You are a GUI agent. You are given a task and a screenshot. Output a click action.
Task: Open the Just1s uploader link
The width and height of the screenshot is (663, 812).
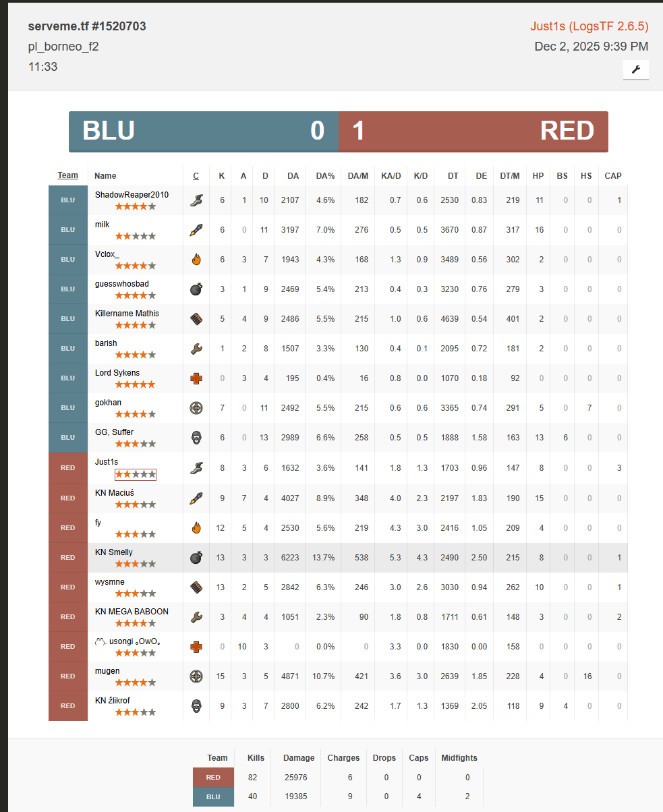589,26
